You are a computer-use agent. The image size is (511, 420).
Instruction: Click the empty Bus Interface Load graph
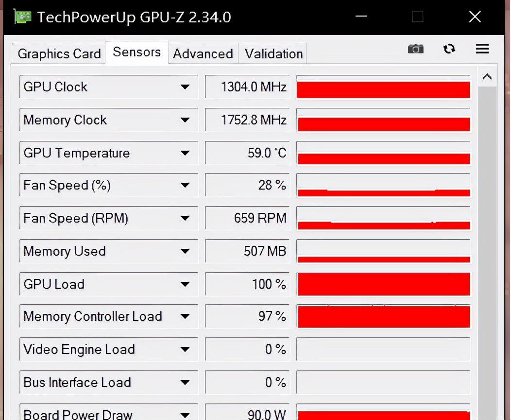click(x=384, y=382)
